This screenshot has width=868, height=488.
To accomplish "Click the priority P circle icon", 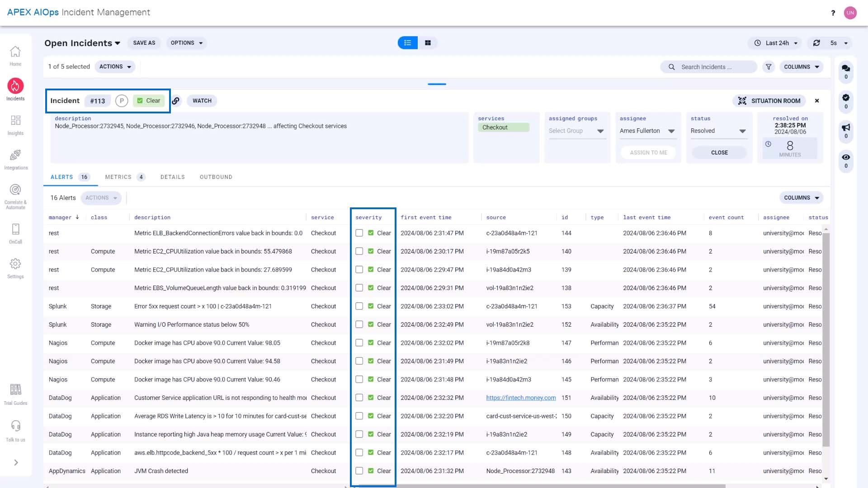I will tap(122, 101).
